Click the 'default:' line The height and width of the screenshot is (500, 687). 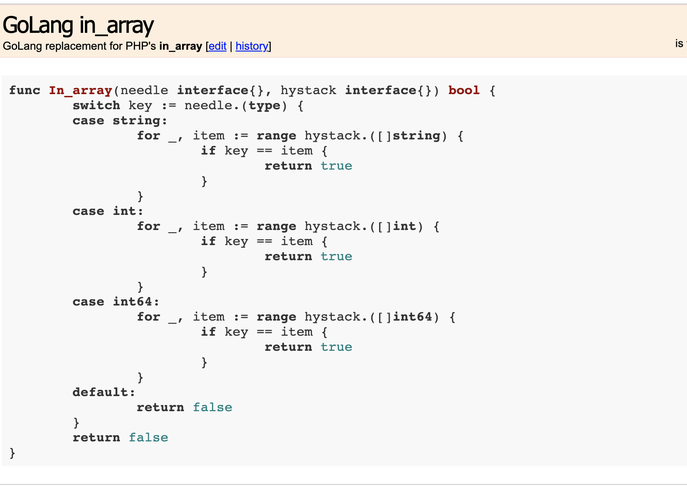[x=104, y=392]
